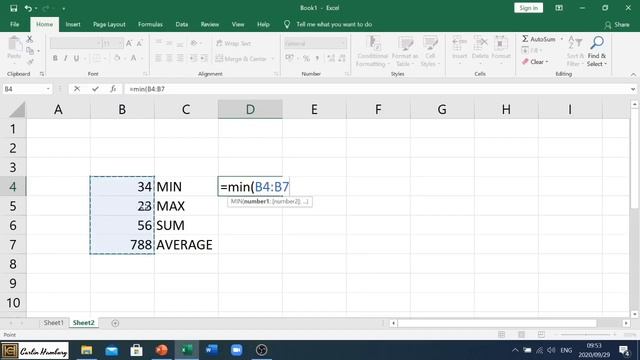Screen dimensions: 640x360
Task: Open the notification center icon
Action: pyautogui.click(x=624, y=350)
